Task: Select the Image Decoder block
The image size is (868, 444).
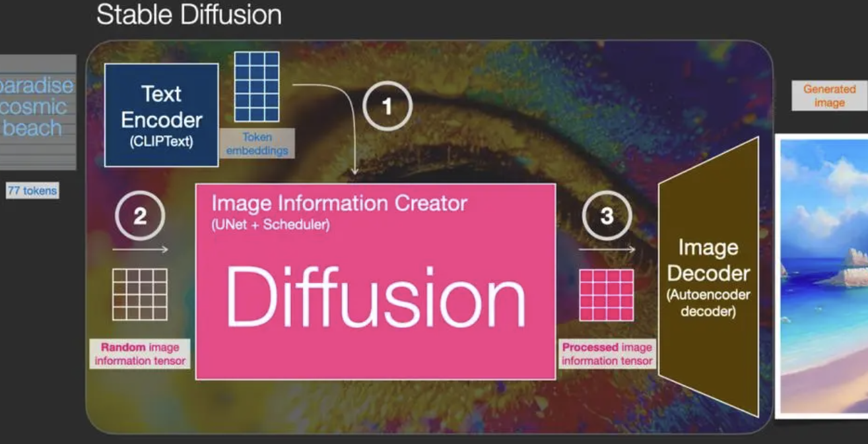Action: click(x=708, y=277)
